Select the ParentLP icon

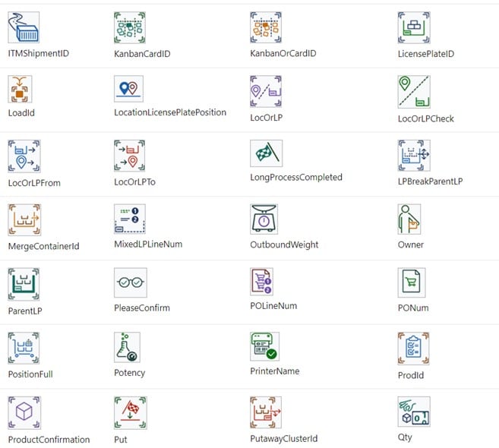[24, 284]
